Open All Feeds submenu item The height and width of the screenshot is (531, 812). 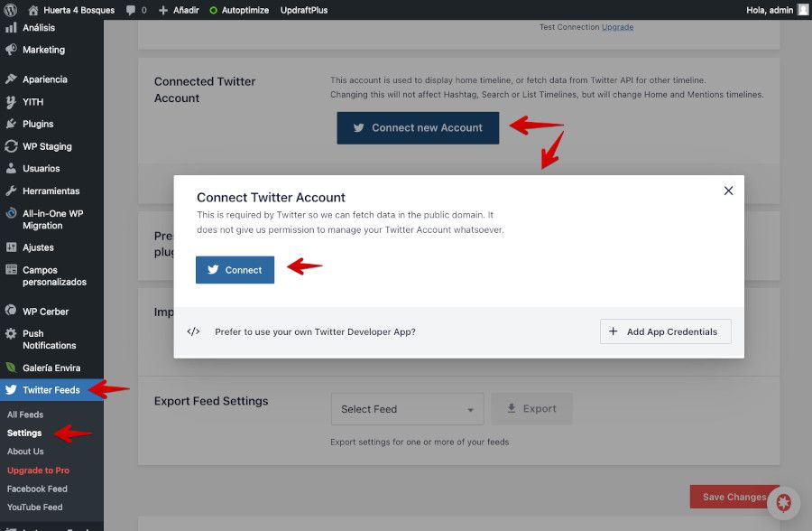point(25,415)
